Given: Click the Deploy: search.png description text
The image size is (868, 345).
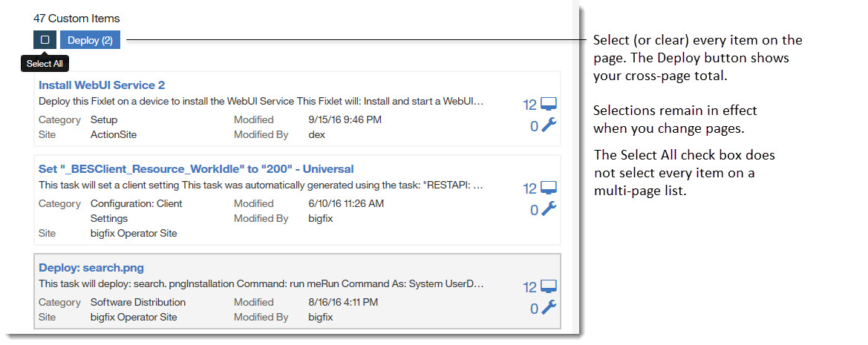Looking at the screenshot, I should (261, 283).
